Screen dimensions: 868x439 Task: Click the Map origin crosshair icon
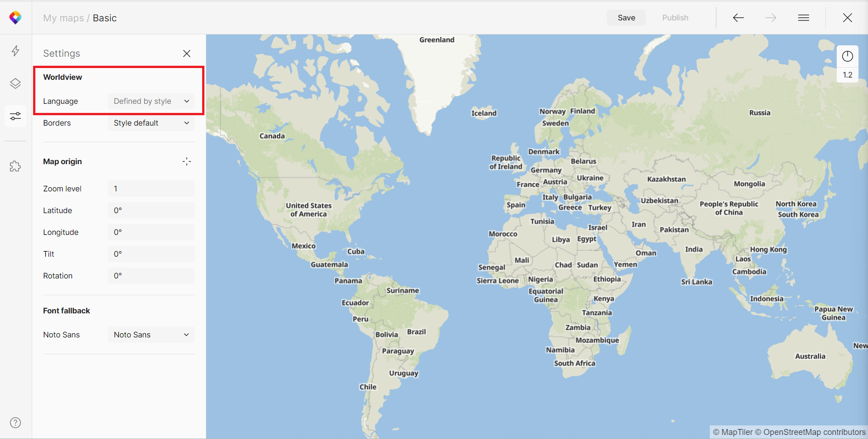coord(187,161)
